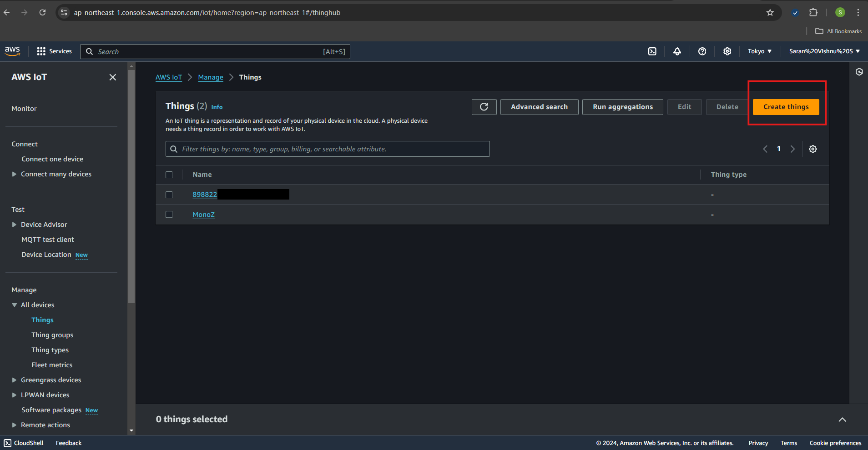The height and width of the screenshot is (450, 868).
Task: Go to next page of things
Action: (x=793, y=149)
